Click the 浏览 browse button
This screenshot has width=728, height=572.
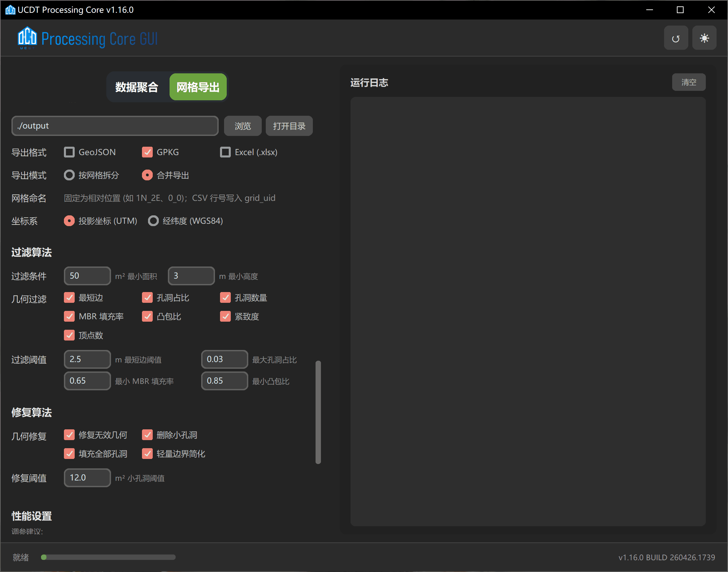(243, 126)
